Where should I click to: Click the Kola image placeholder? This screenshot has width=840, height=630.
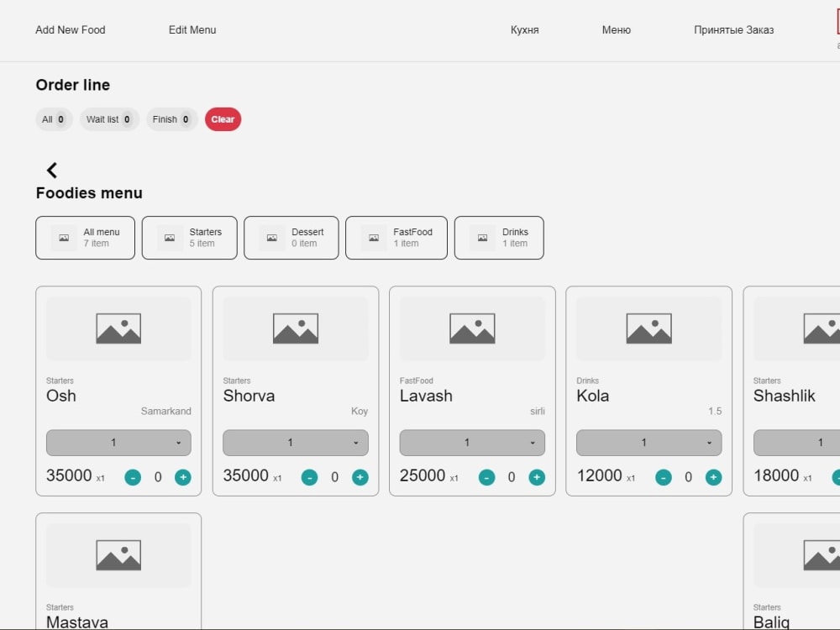tap(648, 328)
